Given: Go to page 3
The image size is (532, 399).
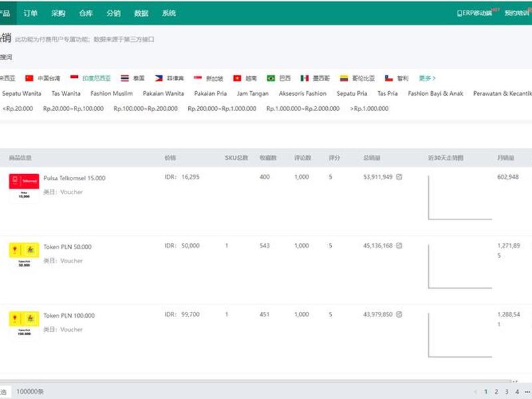Looking at the screenshot, I should (x=507, y=392).
